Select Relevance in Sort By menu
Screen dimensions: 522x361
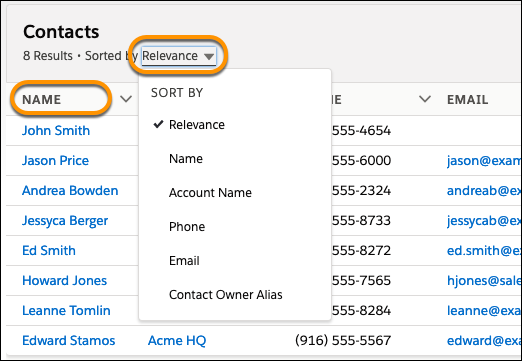[x=197, y=125]
